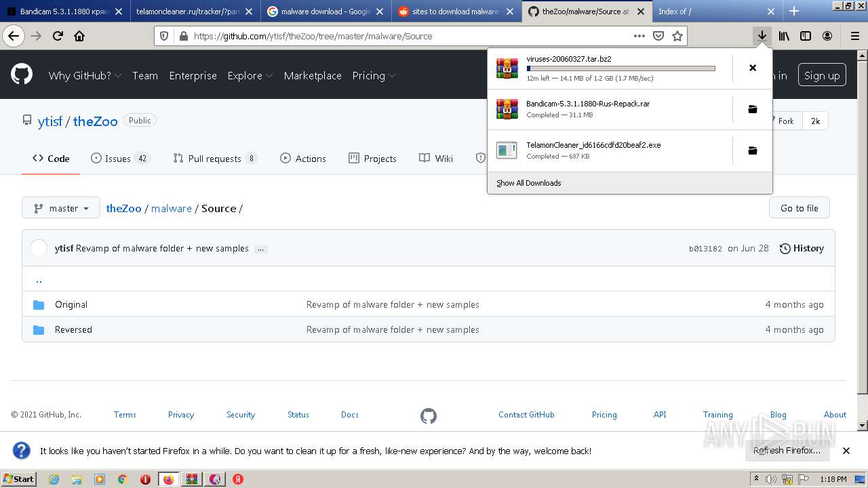This screenshot has width=868, height=488.
Task: Reload the page with the refresh icon
Action: point(58,36)
